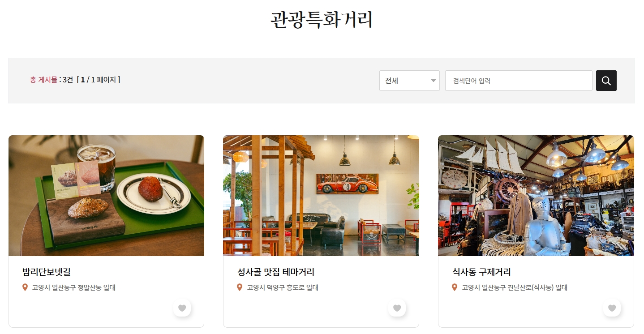Click address 고양시 일산동구 견달산로(식사동) 일대
The image size is (644, 334).
(515, 288)
